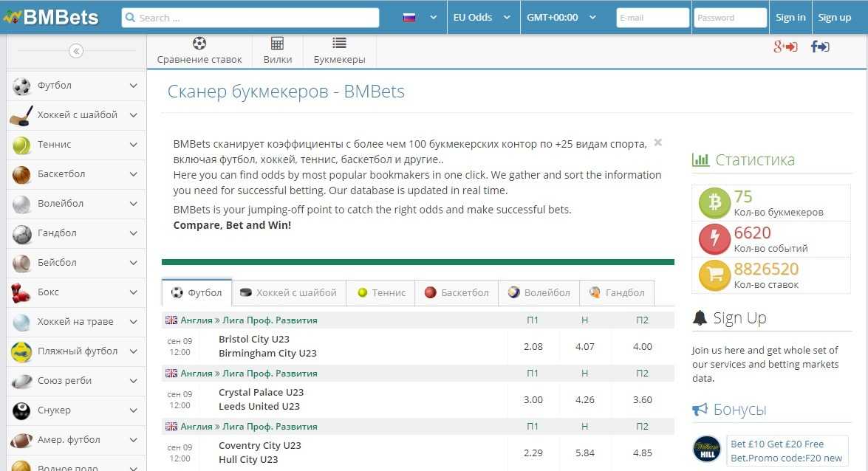Select odds 2.08 for Bristol City U23
The image size is (868, 471).
pyautogui.click(x=533, y=346)
